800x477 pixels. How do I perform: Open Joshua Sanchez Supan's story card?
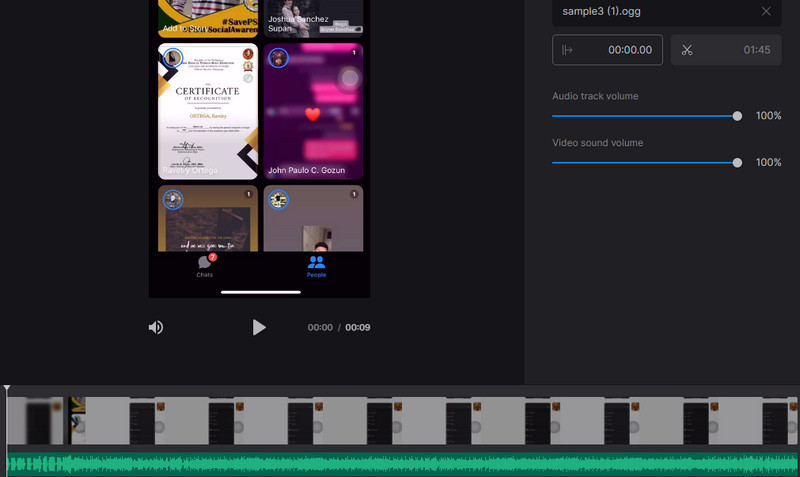pos(313,18)
